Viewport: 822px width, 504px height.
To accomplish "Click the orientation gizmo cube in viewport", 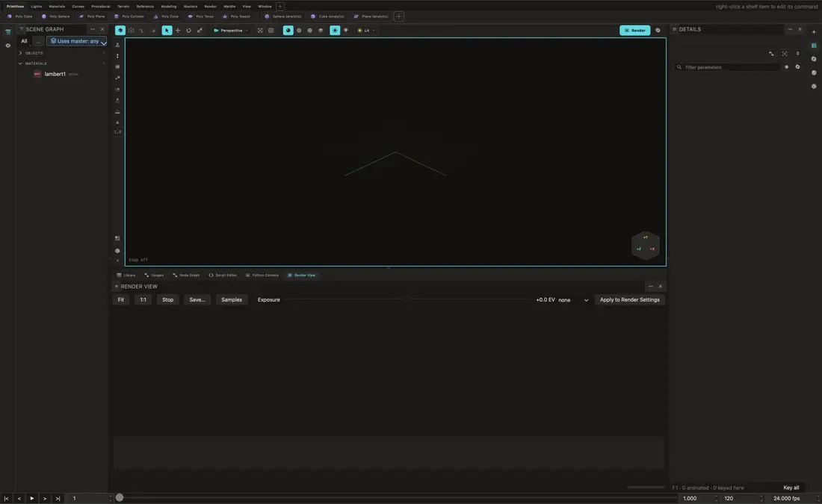I will [646, 245].
